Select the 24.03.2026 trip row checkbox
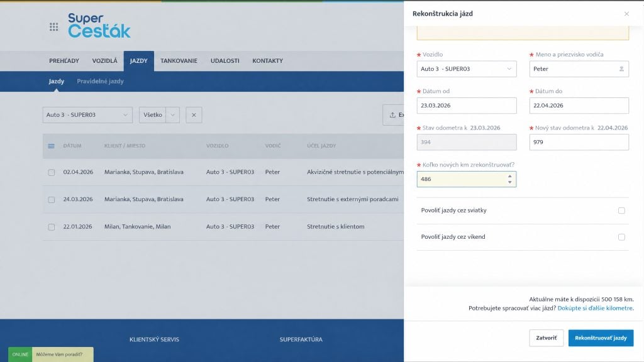This screenshot has width=644, height=362. (x=52, y=200)
